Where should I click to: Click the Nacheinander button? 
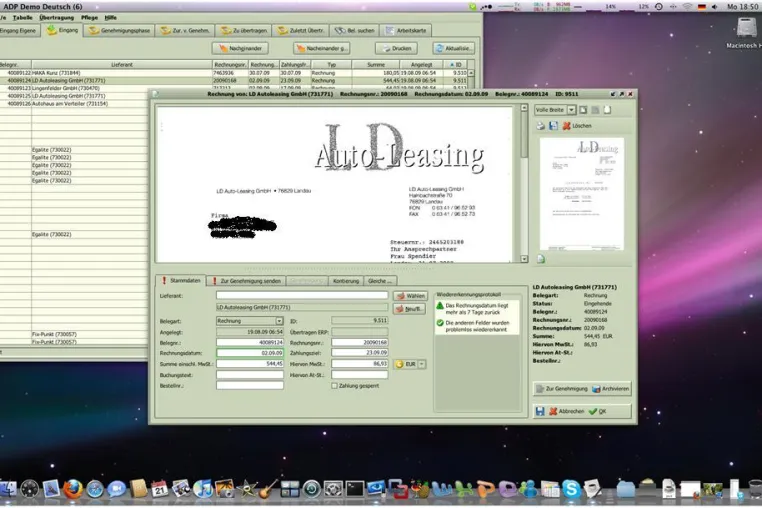240,49
